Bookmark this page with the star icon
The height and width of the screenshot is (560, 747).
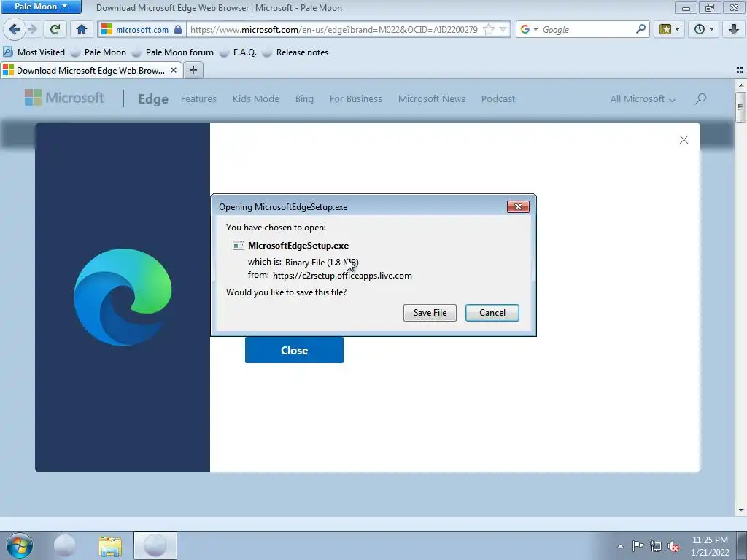[488, 29]
